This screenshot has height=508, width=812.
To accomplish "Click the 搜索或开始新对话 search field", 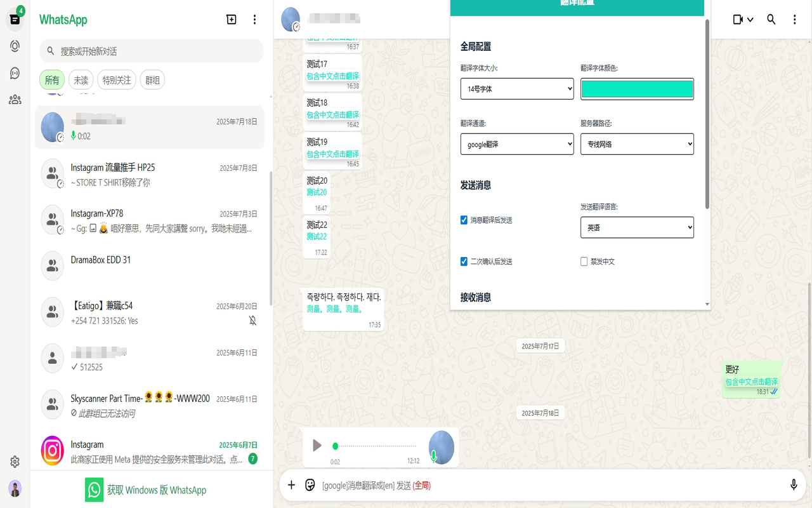I will click(x=151, y=51).
